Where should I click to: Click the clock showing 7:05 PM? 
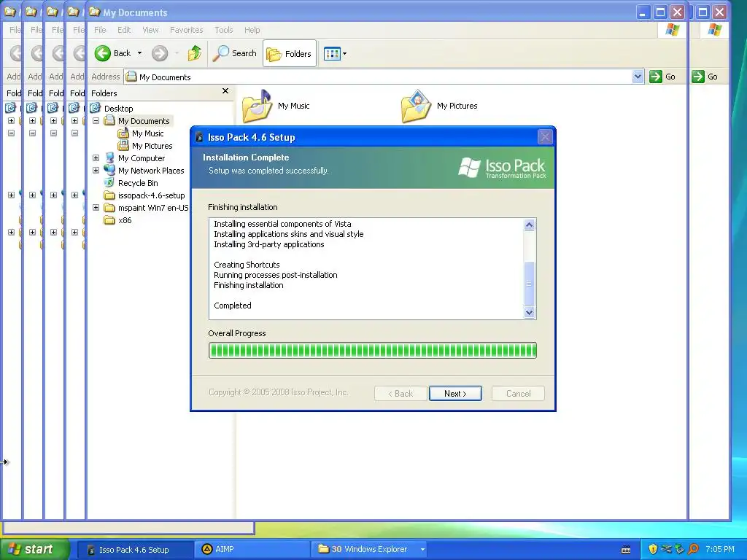[720, 549]
